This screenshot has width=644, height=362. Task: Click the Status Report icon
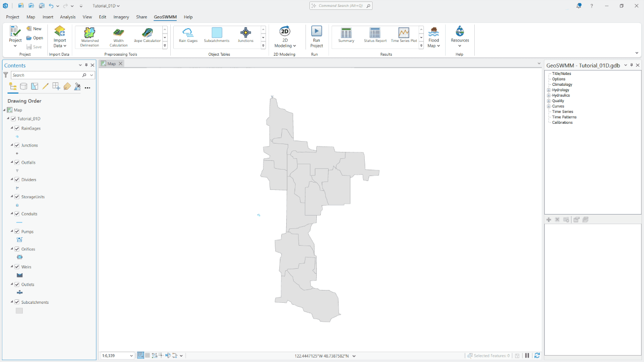tap(374, 36)
